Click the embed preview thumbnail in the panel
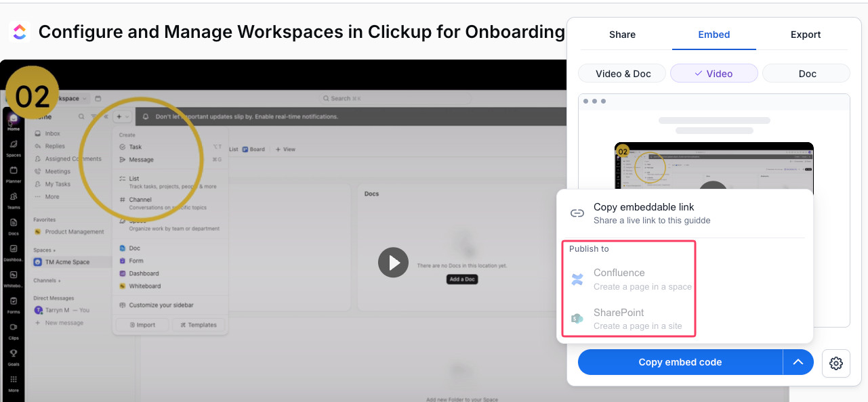Viewport: 868px width, 402px height. (x=714, y=166)
